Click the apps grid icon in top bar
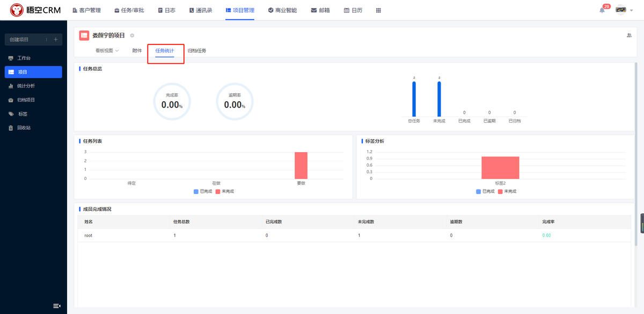 (378, 10)
